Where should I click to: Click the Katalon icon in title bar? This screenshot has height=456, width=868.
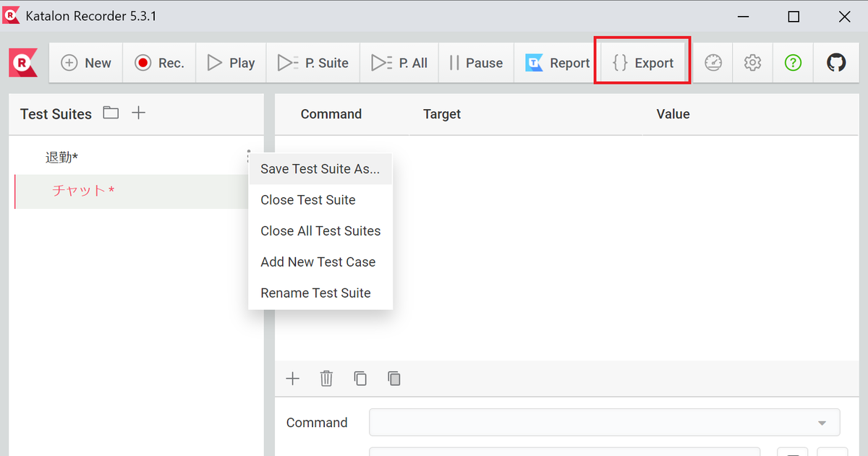point(11,15)
